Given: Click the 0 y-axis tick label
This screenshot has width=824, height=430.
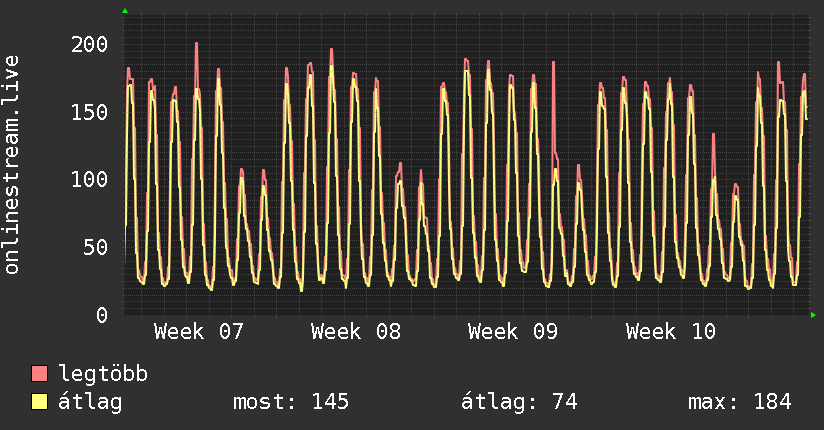Looking at the screenshot, I should coord(102,315).
